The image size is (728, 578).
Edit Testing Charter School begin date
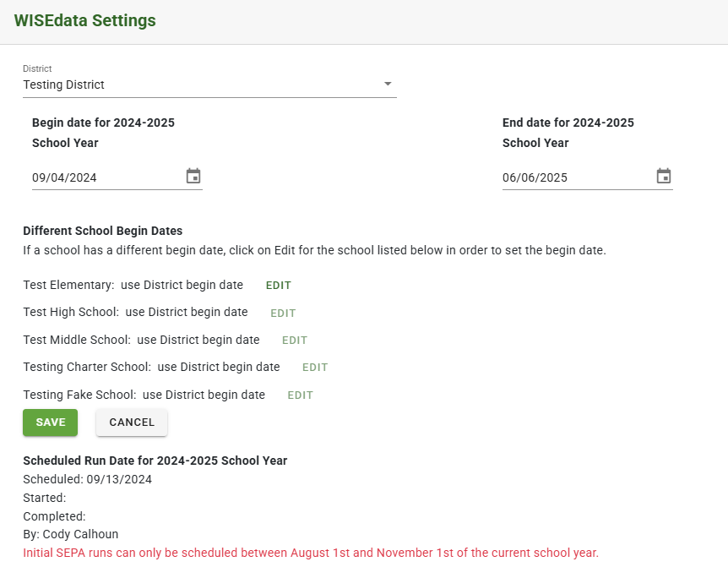coord(315,367)
